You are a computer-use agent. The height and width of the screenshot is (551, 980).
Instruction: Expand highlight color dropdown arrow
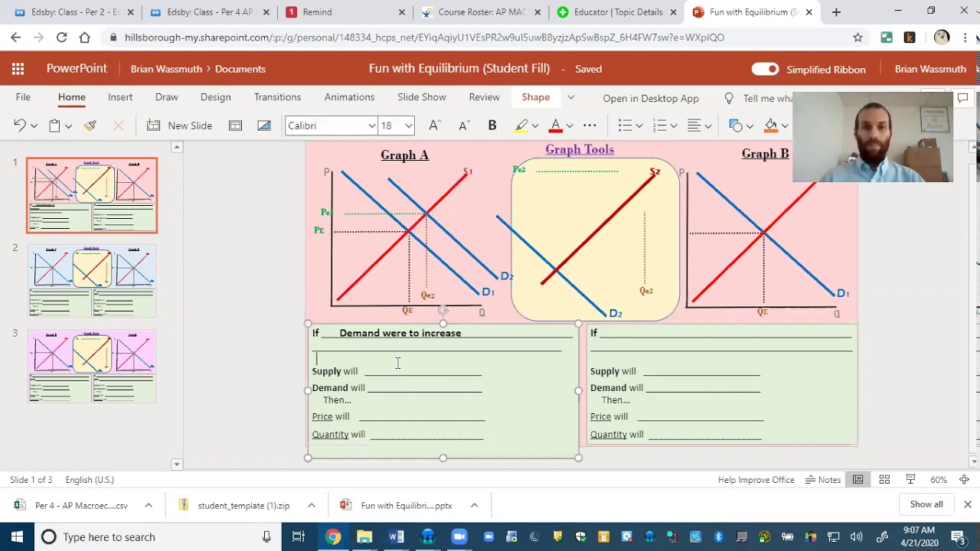[x=534, y=126]
